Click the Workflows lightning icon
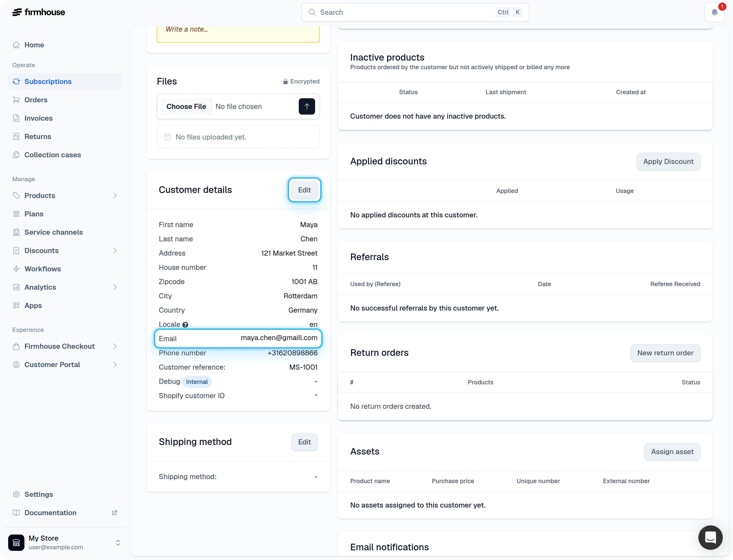 tap(16, 269)
